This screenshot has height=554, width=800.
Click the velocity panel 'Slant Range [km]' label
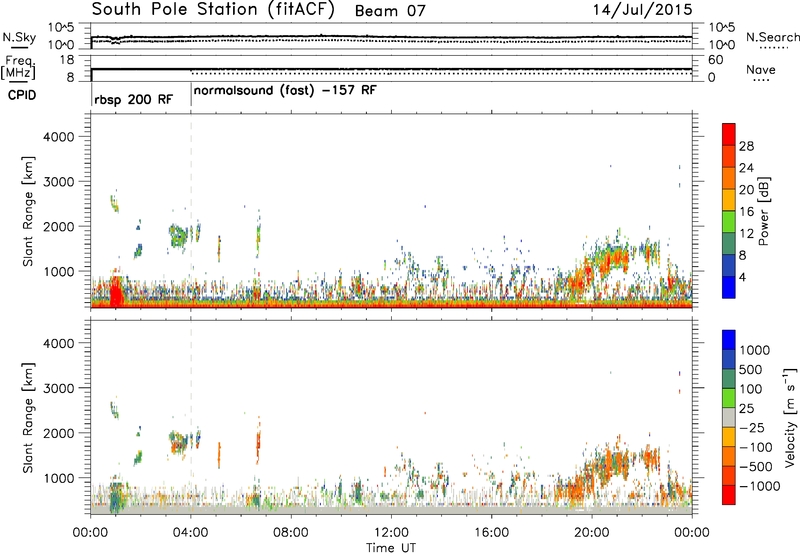pos(28,418)
